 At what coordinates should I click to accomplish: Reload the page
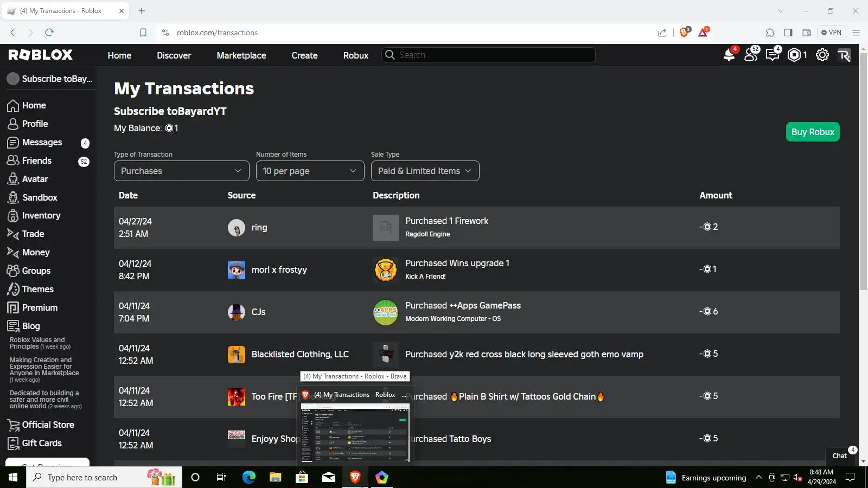pyautogui.click(x=49, y=33)
